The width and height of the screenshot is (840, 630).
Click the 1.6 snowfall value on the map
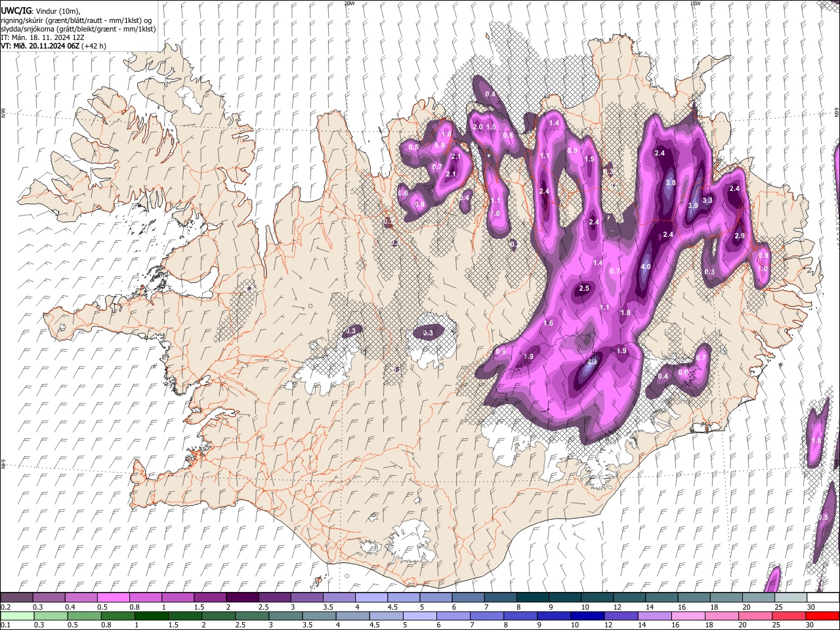[x=549, y=323]
